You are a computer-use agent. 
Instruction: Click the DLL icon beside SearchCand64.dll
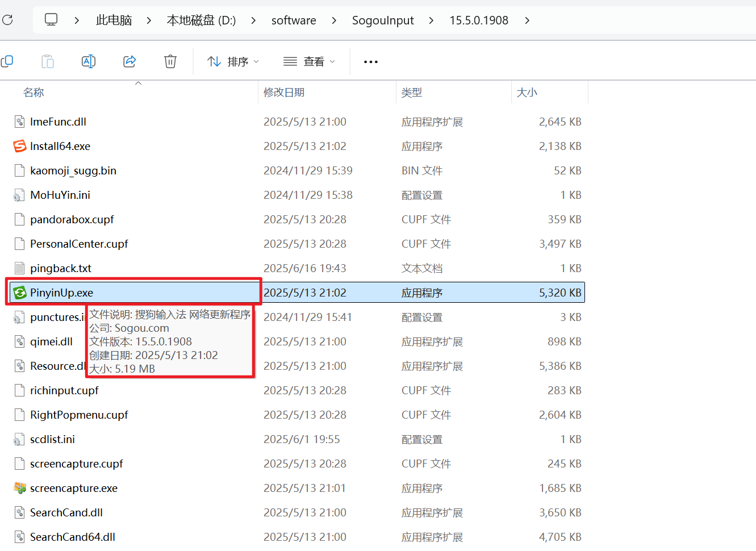(20, 537)
